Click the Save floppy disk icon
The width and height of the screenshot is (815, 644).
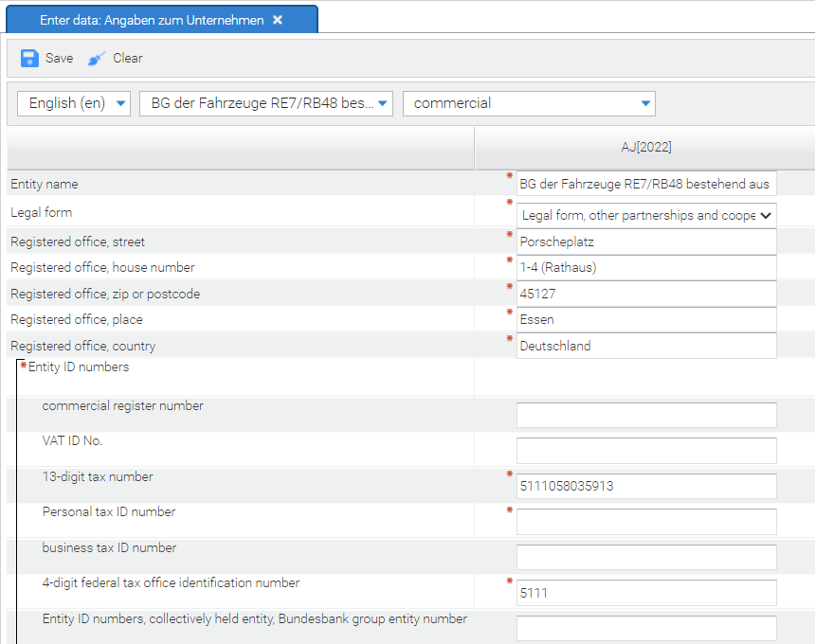tap(29, 58)
